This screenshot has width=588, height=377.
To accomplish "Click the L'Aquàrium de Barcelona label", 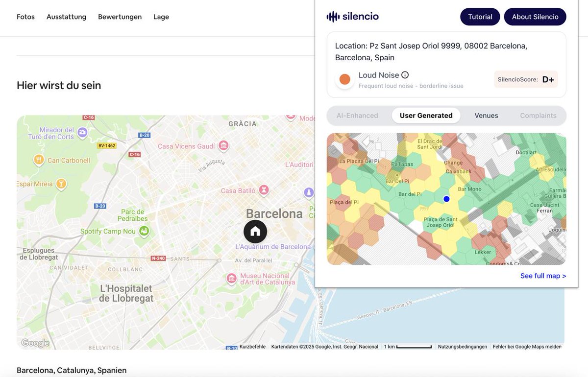I will coord(273,247).
